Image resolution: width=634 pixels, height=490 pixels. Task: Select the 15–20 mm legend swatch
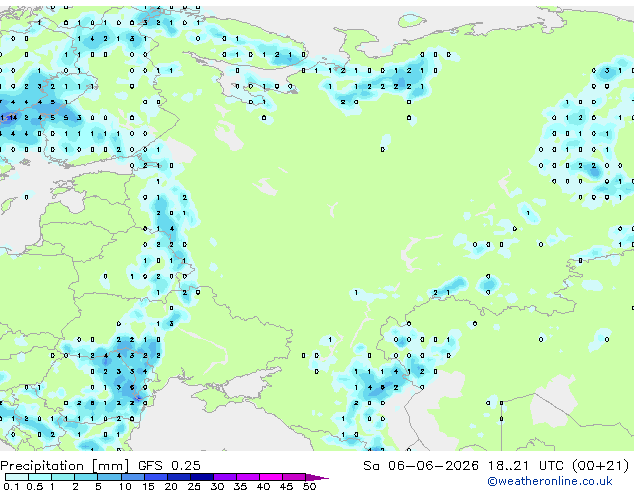click(x=156, y=477)
